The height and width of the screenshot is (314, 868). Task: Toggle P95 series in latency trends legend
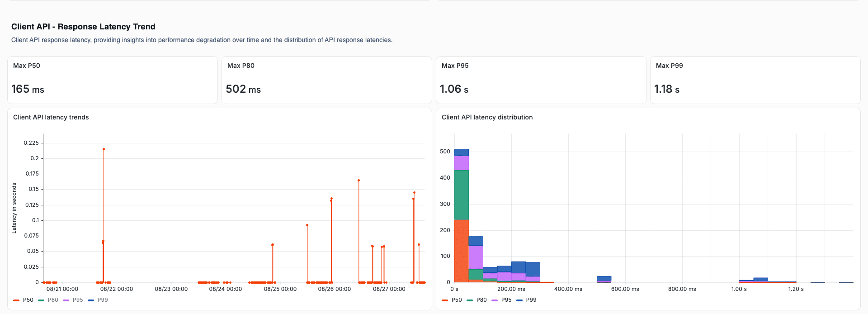pyautogui.click(x=73, y=300)
